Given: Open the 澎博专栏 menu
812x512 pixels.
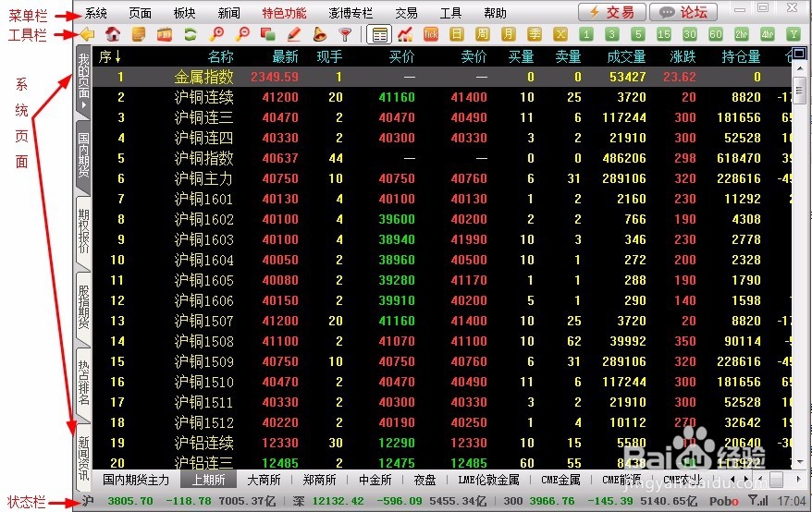Looking at the screenshot, I should [x=351, y=13].
